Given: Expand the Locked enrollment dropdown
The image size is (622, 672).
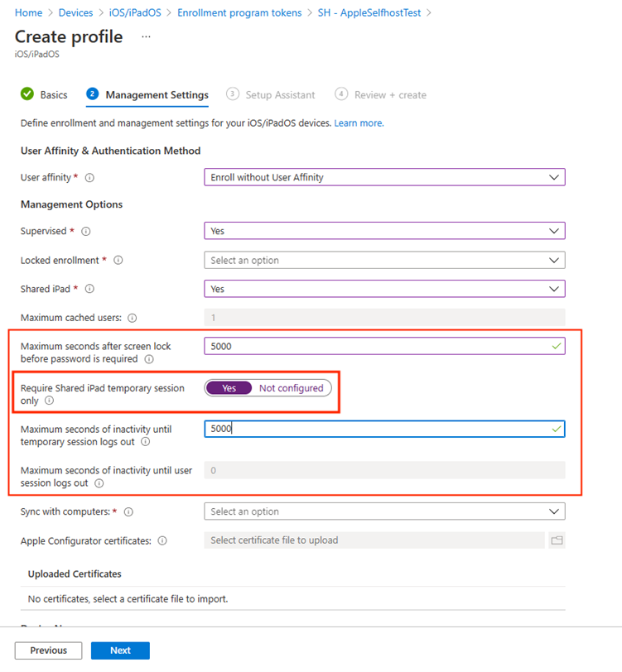Looking at the screenshot, I should (x=384, y=260).
